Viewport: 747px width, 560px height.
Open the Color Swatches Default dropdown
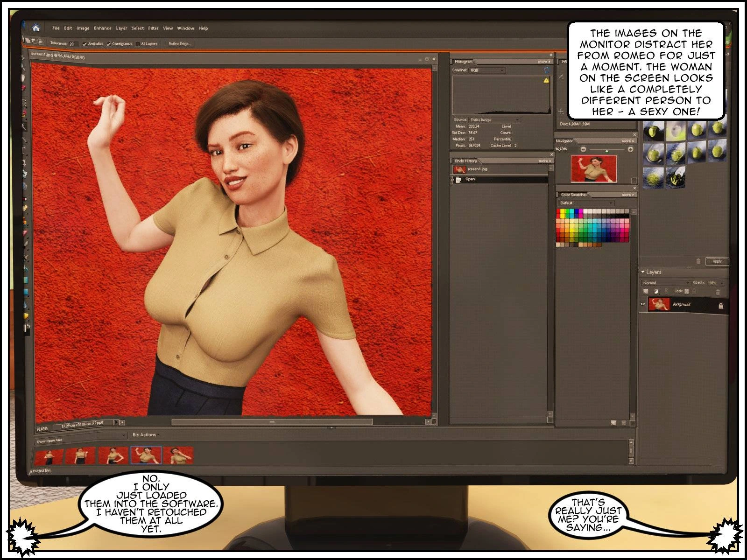coord(586,203)
